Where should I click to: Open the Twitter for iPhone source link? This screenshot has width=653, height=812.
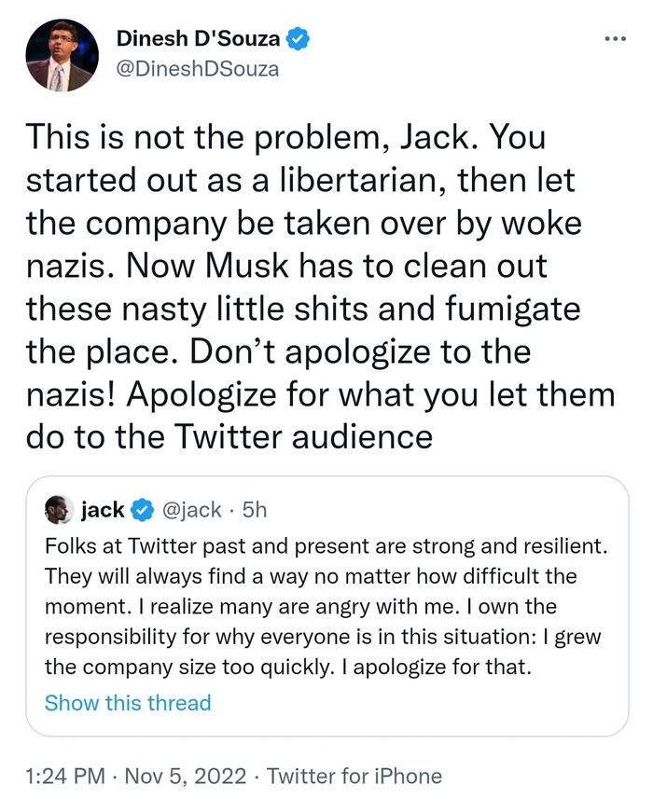pyautogui.click(x=354, y=776)
